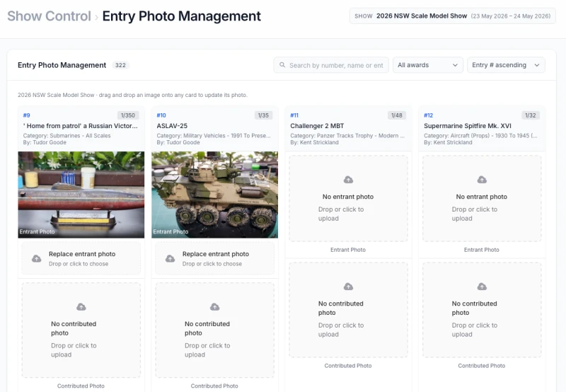Click Challenger 2 MBT No entrant photo upload area

tap(348, 199)
